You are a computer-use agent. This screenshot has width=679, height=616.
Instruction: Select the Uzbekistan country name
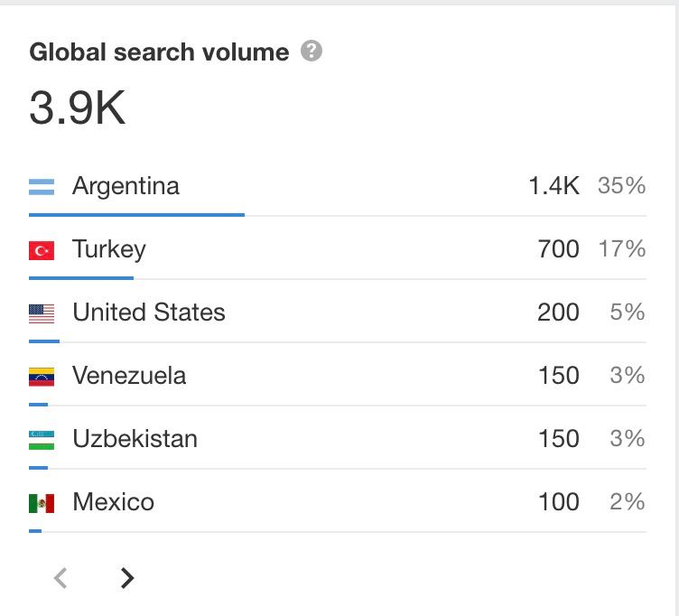[x=135, y=439]
